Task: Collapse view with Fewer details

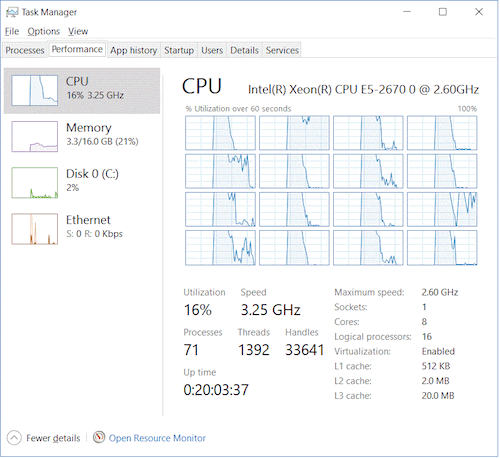Action: pos(53,438)
